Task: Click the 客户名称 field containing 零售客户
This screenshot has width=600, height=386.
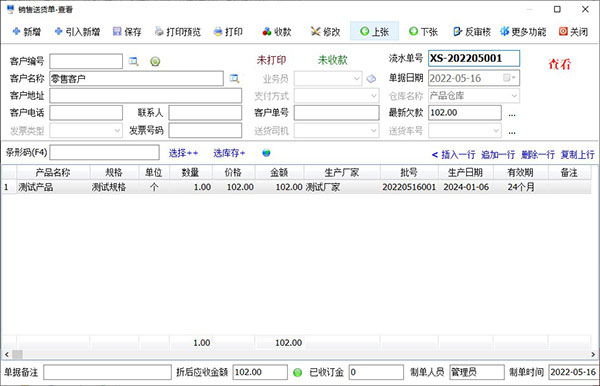Action: 136,79
